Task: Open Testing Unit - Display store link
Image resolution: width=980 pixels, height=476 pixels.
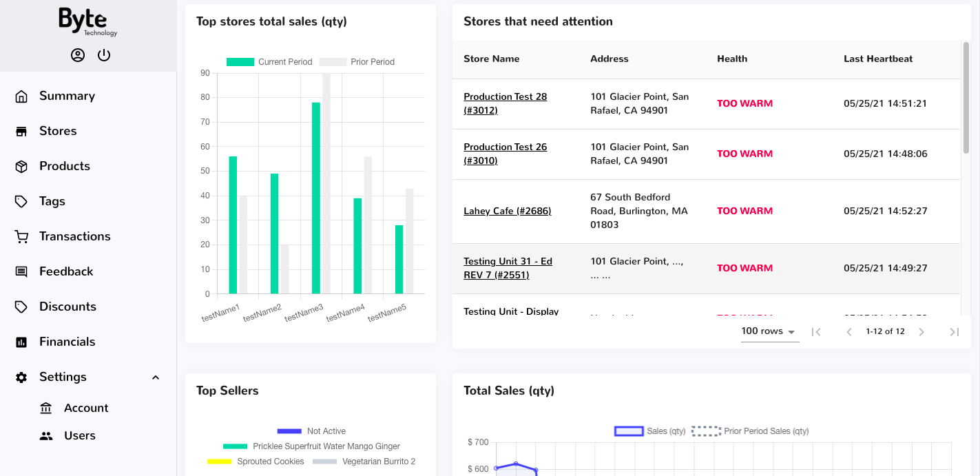Action: click(511, 311)
